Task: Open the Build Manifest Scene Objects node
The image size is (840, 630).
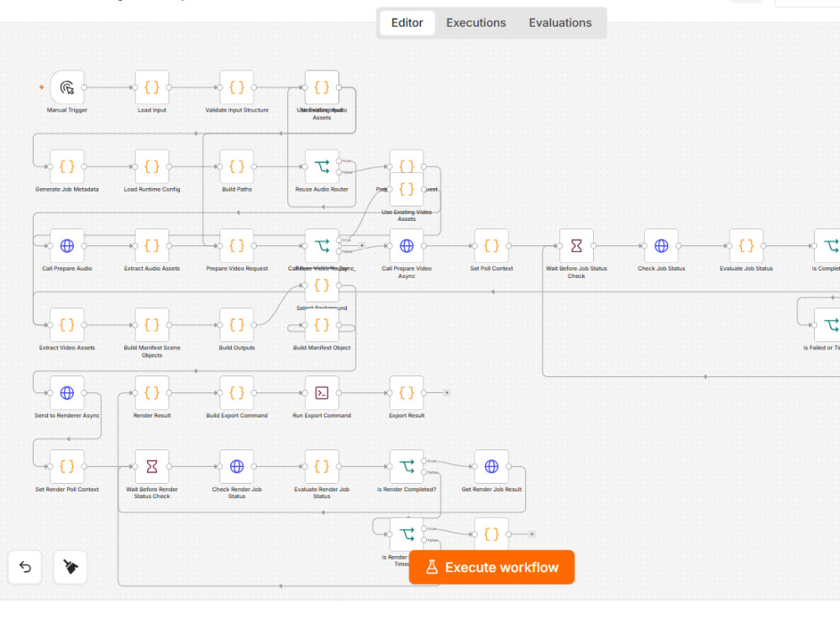Action: [x=152, y=325]
